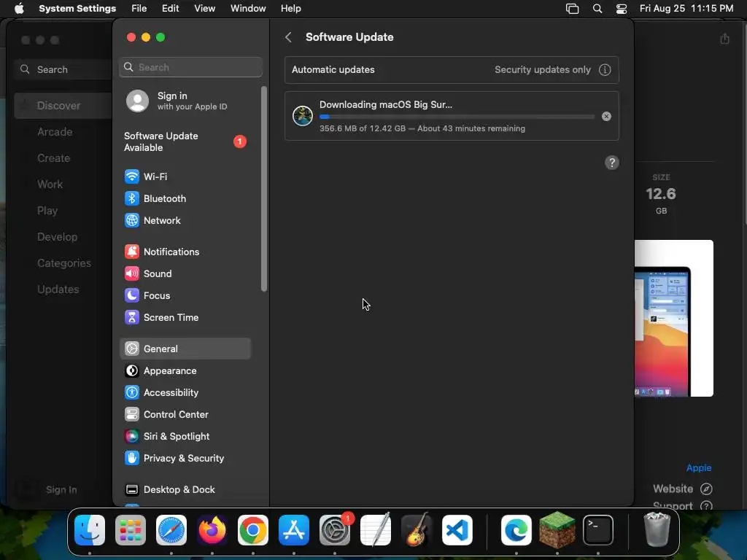Open the File menu
747x560 pixels.
tap(139, 9)
